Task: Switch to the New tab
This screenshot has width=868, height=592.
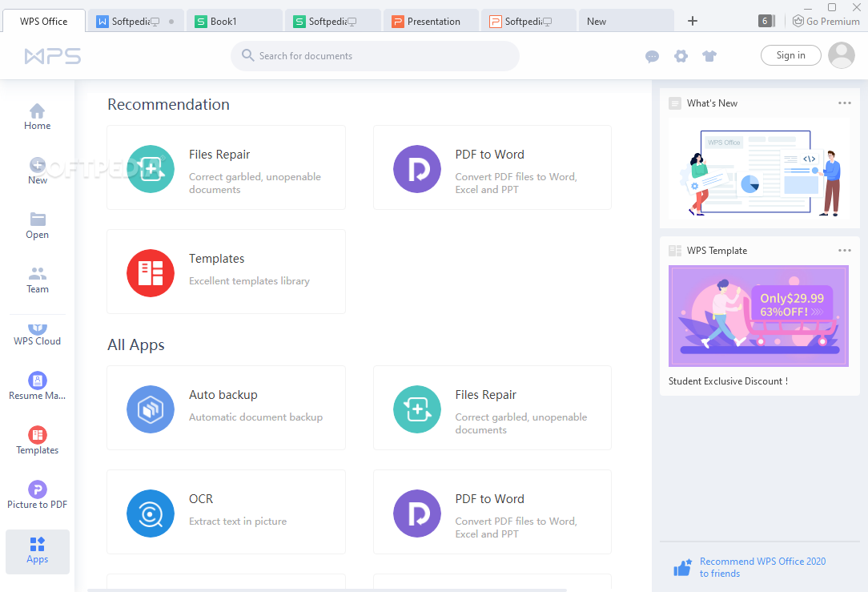Action: pyautogui.click(x=627, y=21)
